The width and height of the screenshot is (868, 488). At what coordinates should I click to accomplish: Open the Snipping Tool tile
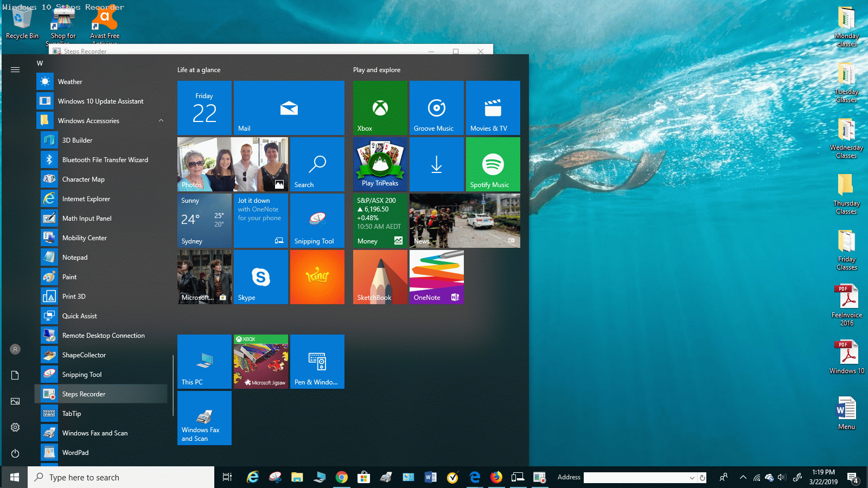pyautogui.click(x=317, y=221)
